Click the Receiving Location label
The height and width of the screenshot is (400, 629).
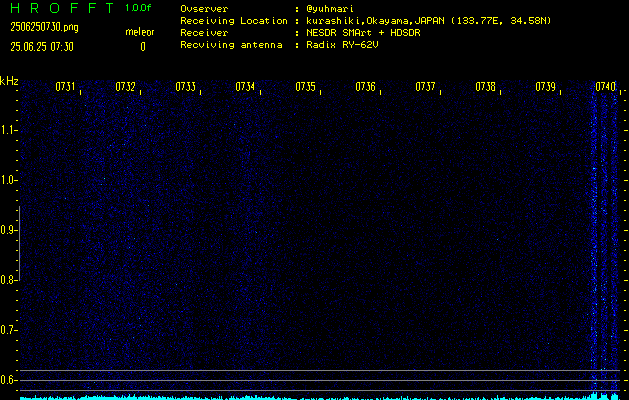(x=234, y=21)
